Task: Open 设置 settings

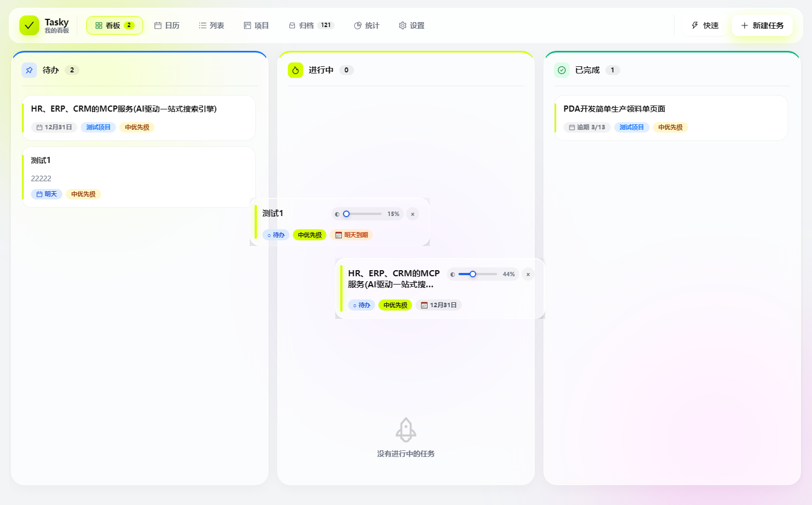Action: pos(412,25)
